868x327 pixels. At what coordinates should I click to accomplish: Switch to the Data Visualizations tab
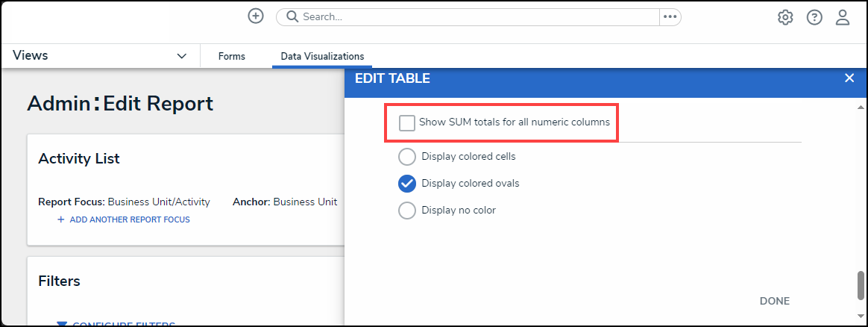pyautogui.click(x=322, y=56)
